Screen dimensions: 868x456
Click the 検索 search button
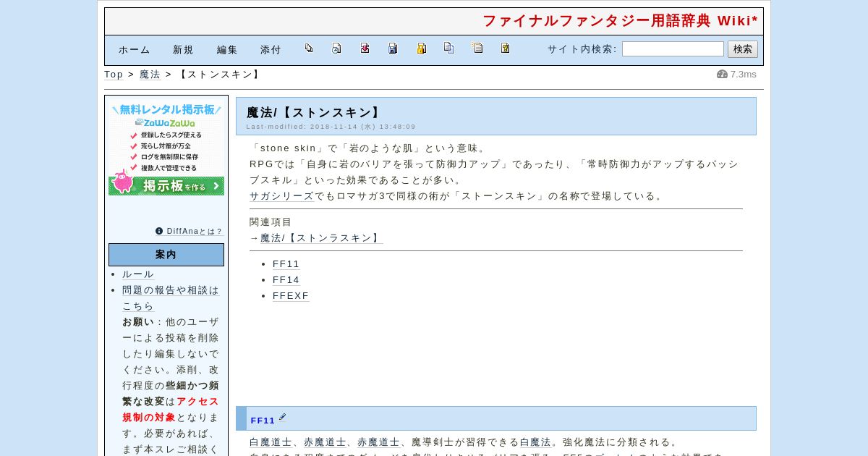coord(743,48)
